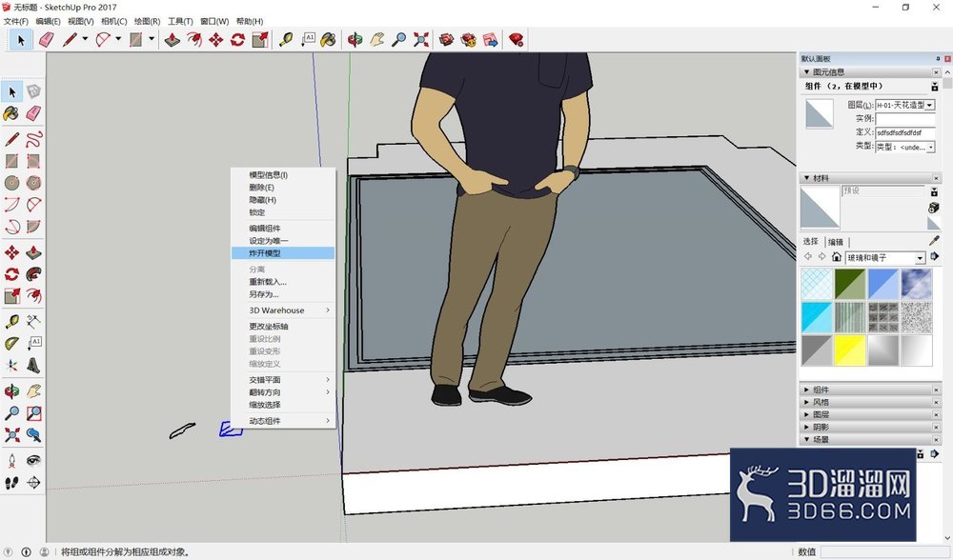Click the 定义 definition name field
The image size is (953, 560).
[x=905, y=131]
